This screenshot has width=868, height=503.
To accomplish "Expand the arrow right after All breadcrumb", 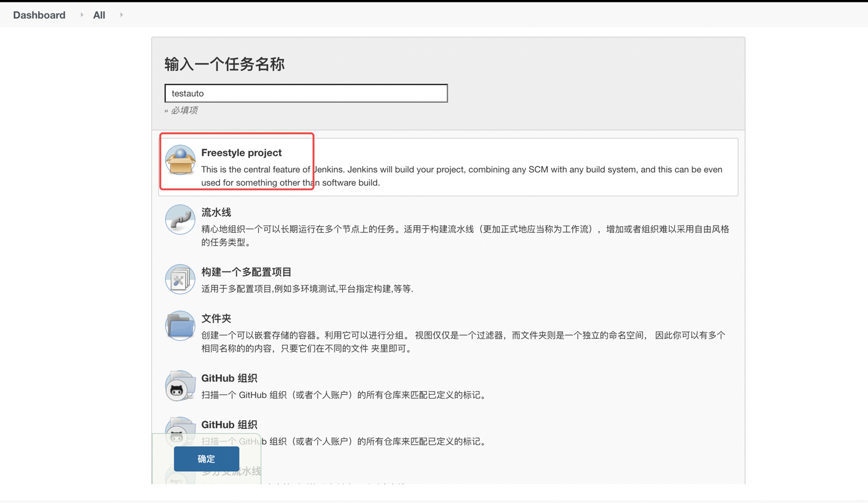I will [x=122, y=15].
